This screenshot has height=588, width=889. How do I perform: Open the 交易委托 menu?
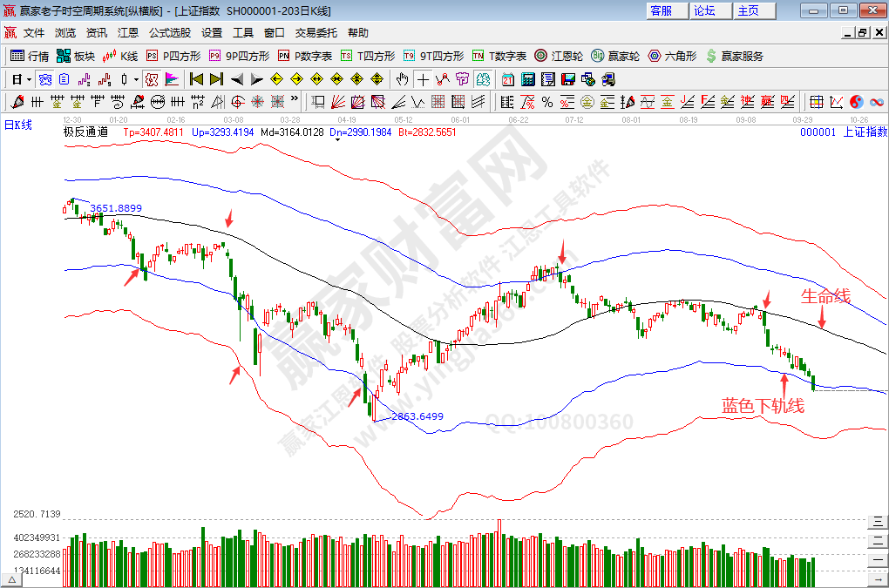[316, 32]
